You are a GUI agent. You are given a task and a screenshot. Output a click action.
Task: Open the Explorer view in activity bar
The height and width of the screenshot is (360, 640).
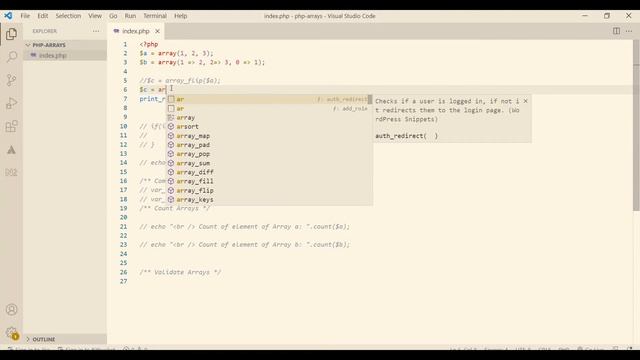tap(11, 34)
